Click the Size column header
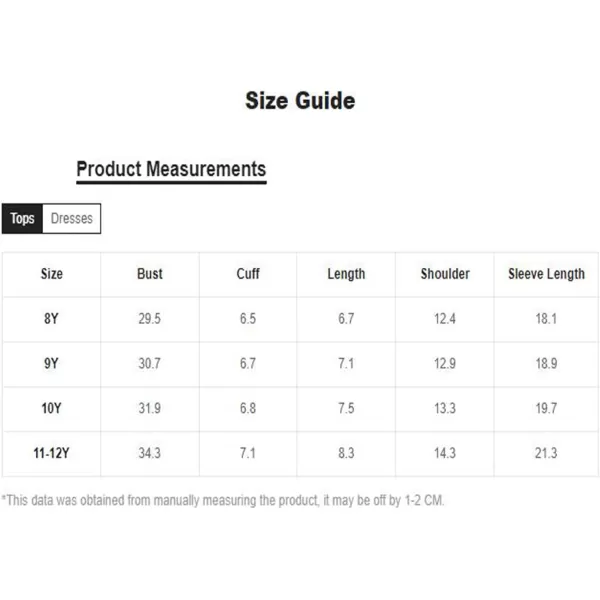The image size is (600, 600). point(51,274)
